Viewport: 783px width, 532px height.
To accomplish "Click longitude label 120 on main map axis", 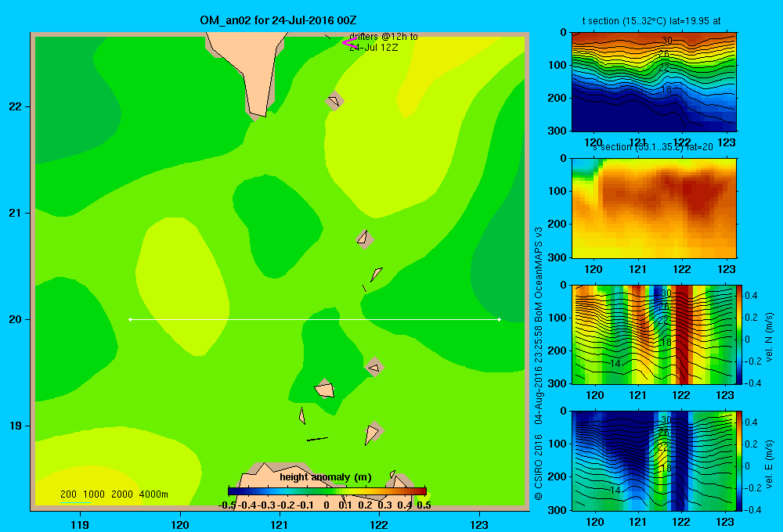I will (x=180, y=524).
